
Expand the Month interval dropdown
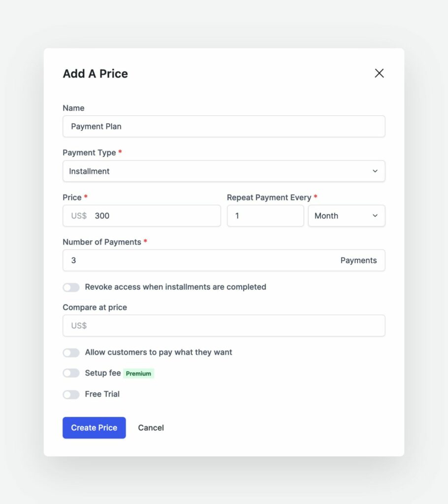pos(346,216)
